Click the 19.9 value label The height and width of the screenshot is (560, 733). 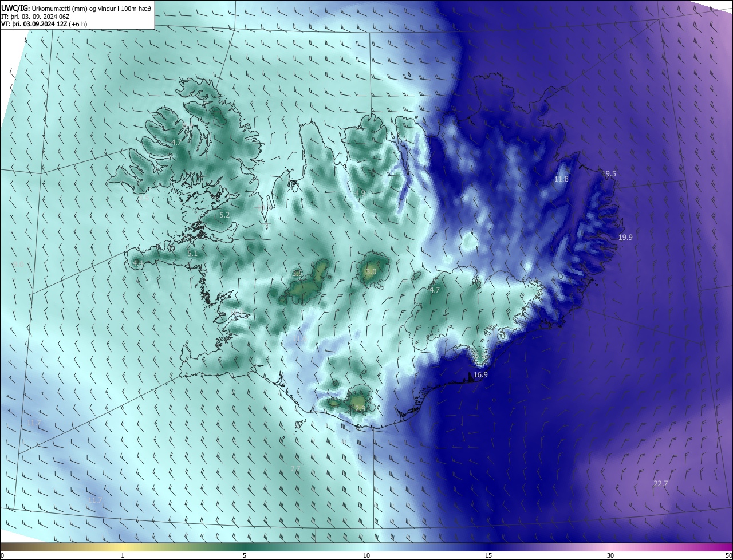(625, 237)
